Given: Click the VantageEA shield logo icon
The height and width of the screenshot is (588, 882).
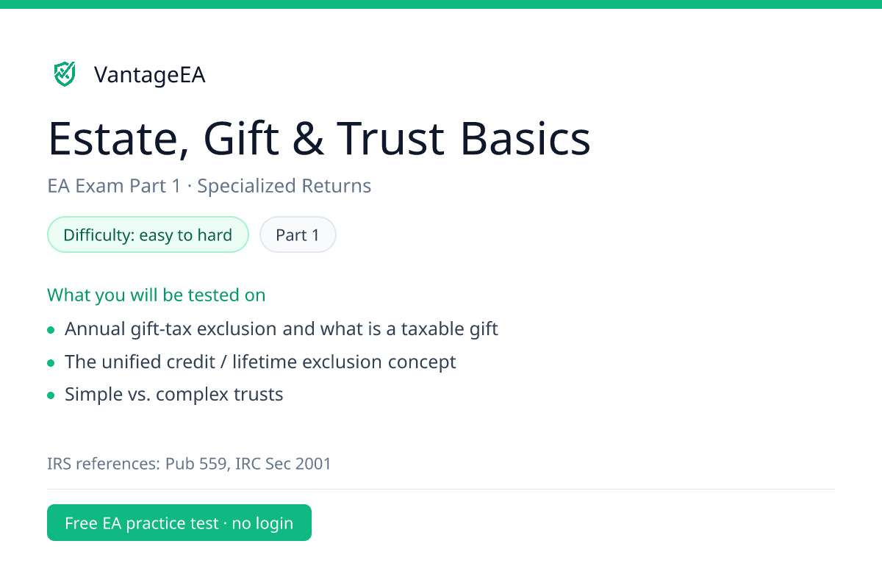Looking at the screenshot, I should click(65, 73).
